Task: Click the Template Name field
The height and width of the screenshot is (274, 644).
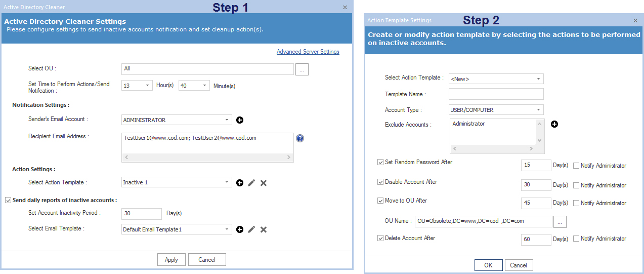Action: point(496,94)
